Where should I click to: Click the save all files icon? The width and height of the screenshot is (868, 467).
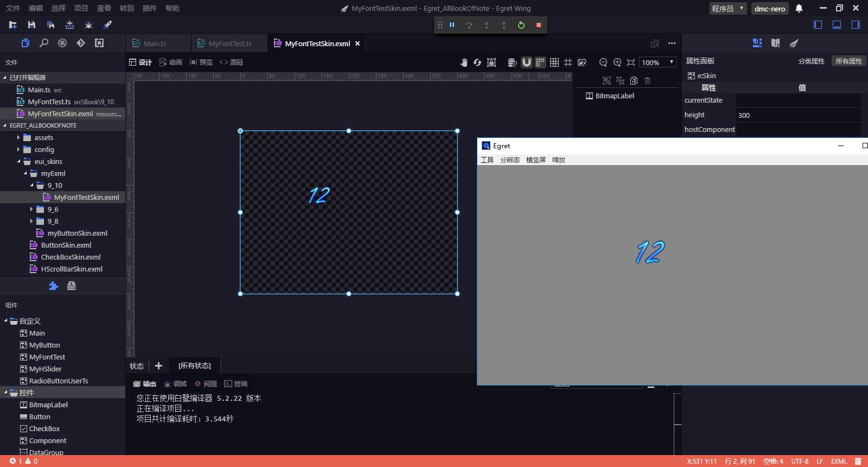(x=50, y=25)
